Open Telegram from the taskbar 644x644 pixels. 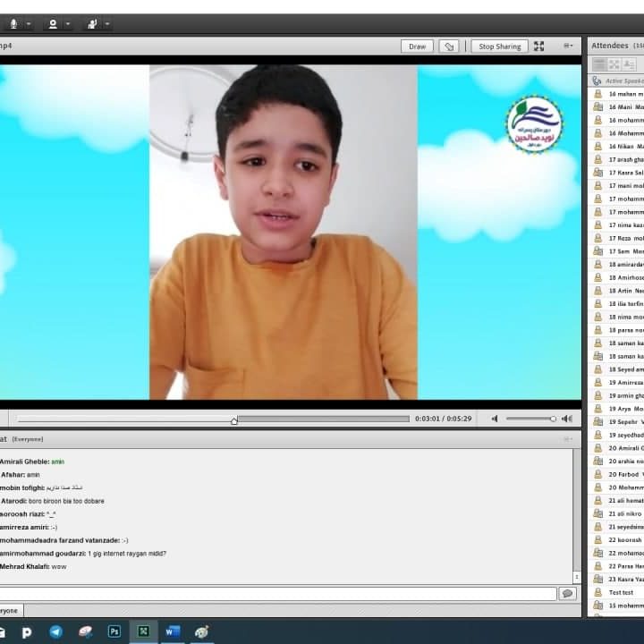pyautogui.click(x=55, y=631)
